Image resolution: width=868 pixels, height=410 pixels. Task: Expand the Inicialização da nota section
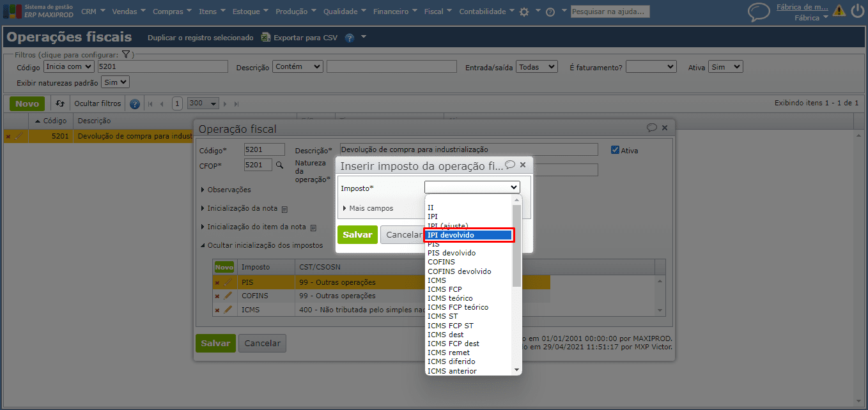pos(240,209)
